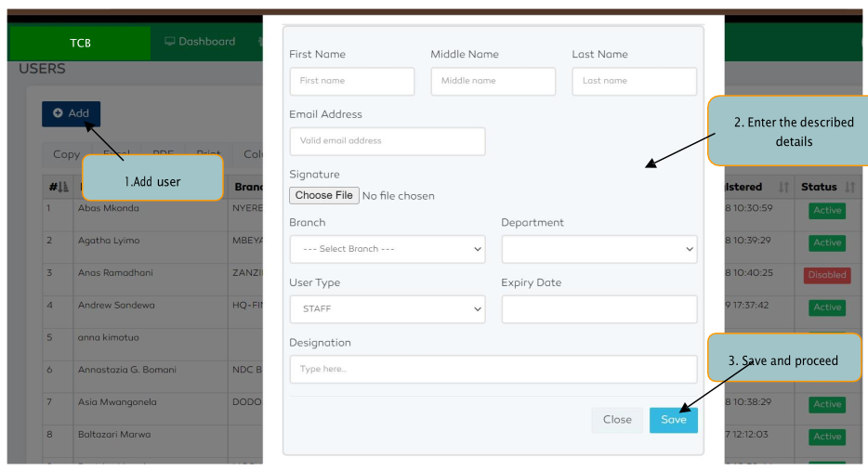Select the Anas Ramadhani row name
The height and width of the screenshot is (471, 868).
coord(115,273)
